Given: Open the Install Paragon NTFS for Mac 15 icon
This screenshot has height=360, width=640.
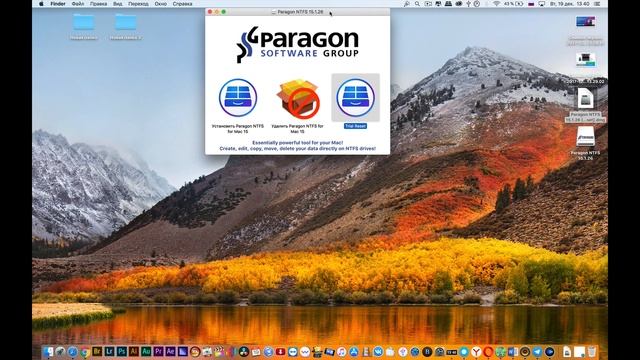Looking at the screenshot, I should (x=238, y=98).
